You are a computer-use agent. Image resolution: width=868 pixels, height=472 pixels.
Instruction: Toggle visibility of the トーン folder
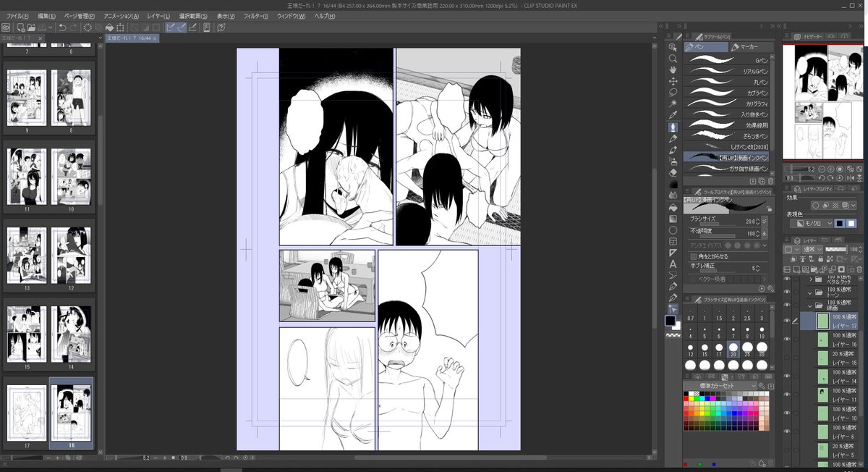787,292
